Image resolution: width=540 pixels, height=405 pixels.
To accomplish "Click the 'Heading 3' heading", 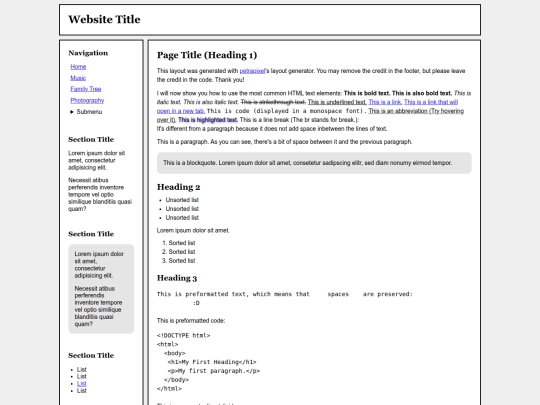I will click(177, 278).
